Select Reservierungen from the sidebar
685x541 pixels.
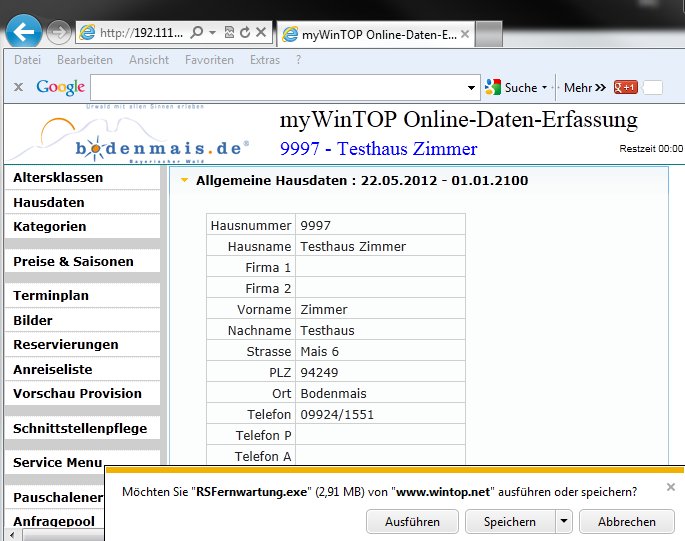(x=66, y=345)
